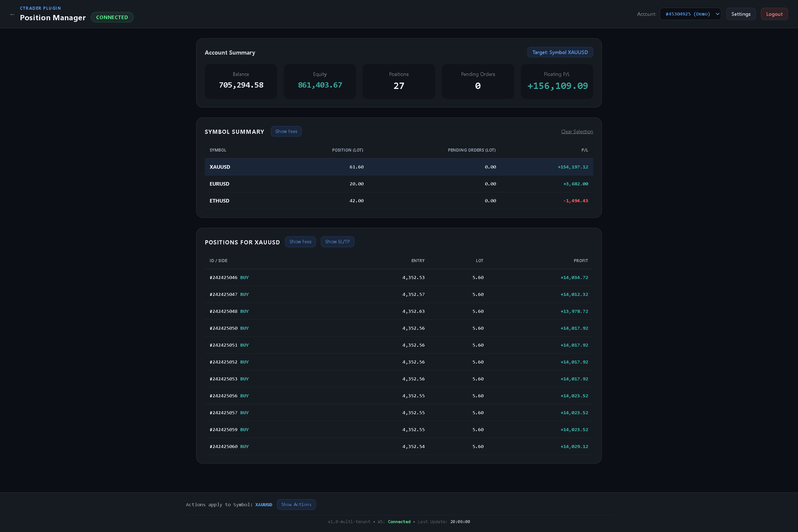Expand Show Actions in bottom bar
The width and height of the screenshot is (798, 532).
[x=296, y=505]
